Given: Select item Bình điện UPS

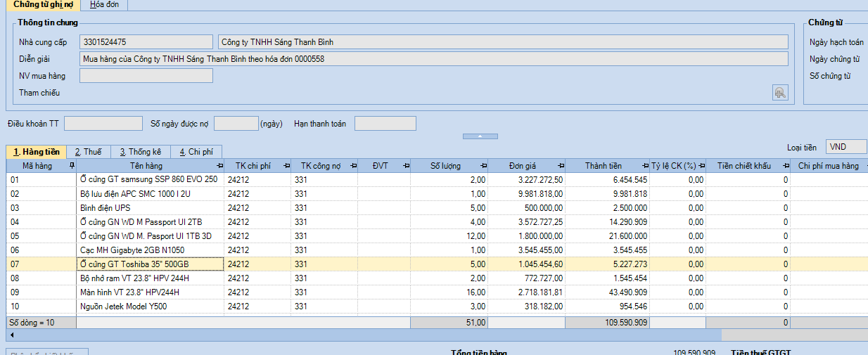Looking at the screenshot, I should [151, 208].
